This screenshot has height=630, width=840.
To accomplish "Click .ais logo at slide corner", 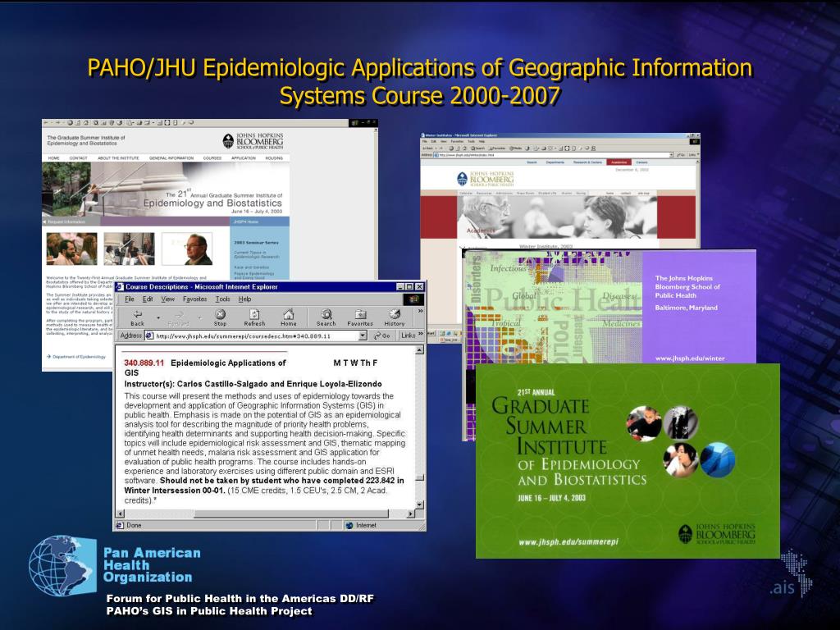I will click(x=792, y=574).
